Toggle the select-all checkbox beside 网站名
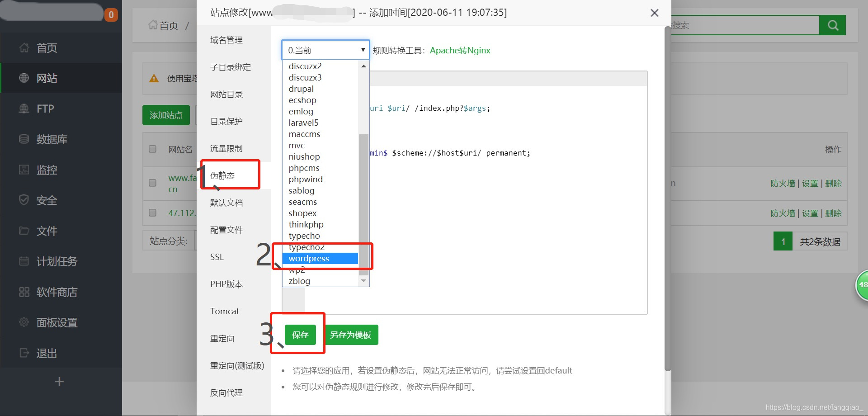Screen dimensions: 868x416 [x=153, y=149]
